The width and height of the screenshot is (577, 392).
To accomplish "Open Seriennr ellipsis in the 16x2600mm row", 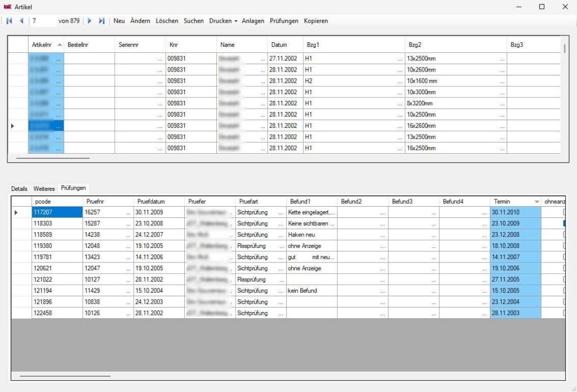I will (160, 126).
